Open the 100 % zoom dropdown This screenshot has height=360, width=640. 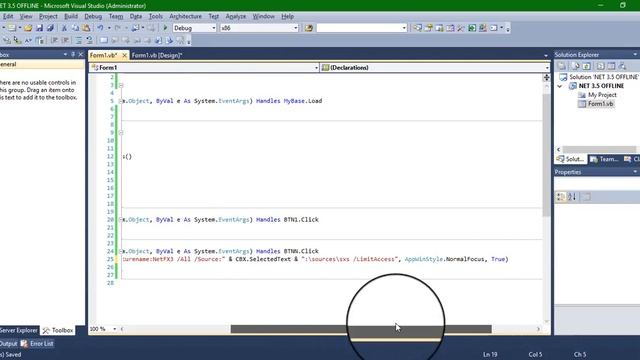click(114, 329)
